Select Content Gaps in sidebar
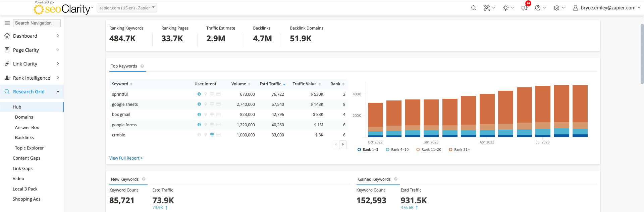The width and height of the screenshot is (644, 212). [x=26, y=158]
